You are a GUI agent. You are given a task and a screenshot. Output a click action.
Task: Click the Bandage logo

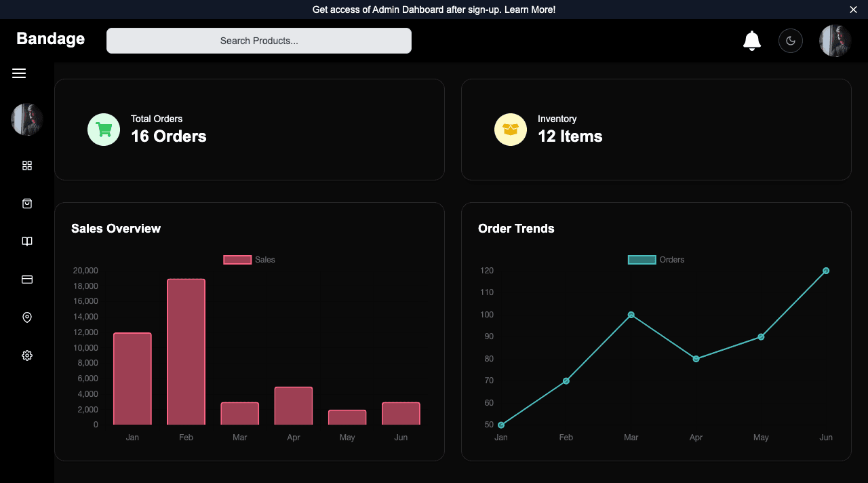pos(50,39)
